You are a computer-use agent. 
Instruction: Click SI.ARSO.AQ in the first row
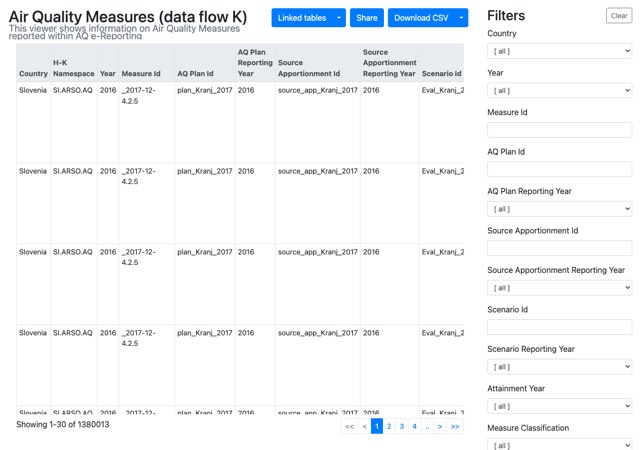click(73, 90)
